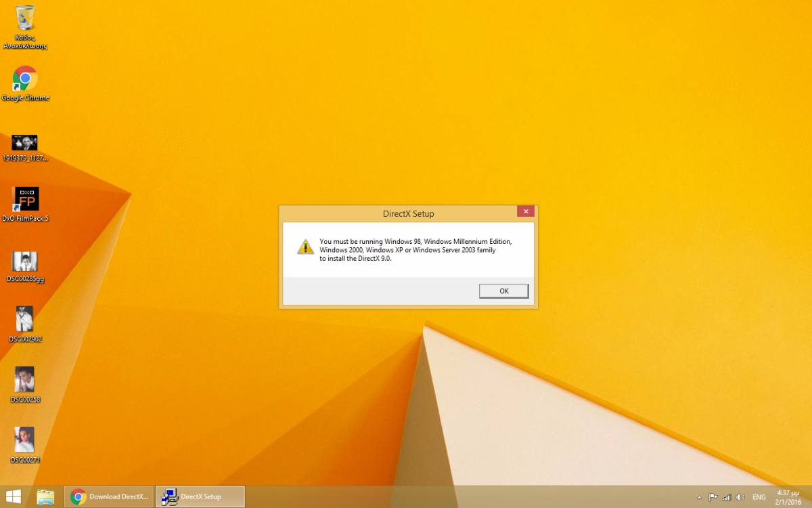812x508 pixels.
Task: Close the DirectX Setup dialog
Action: tap(526, 211)
